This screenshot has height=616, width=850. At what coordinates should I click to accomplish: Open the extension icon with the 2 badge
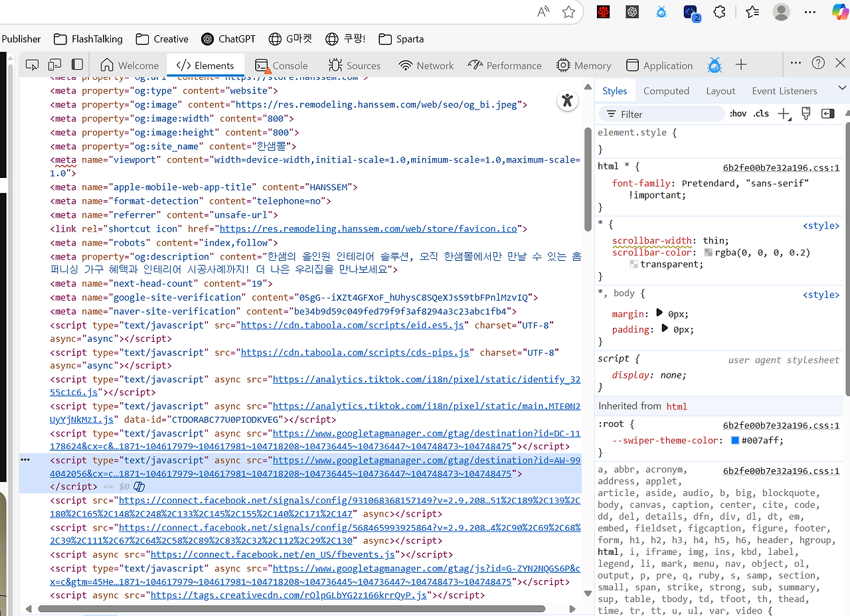pyautogui.click(x=691, y=13)
